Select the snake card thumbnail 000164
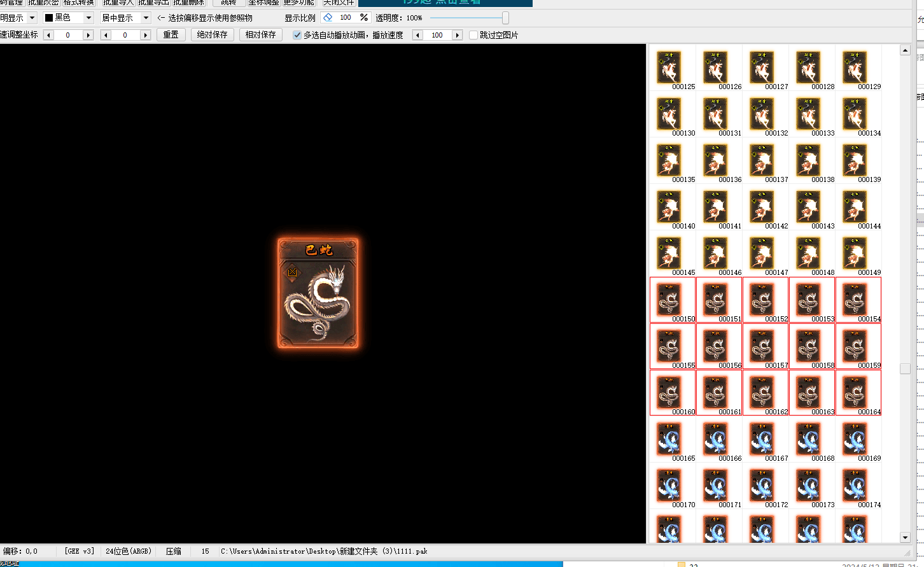This screenshot has height=567, width=924. pyautogui.click(x=858, y=393)
